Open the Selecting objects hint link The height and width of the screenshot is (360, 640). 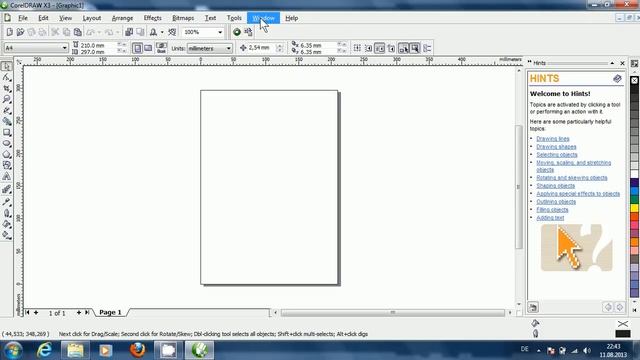click(557, 155)
